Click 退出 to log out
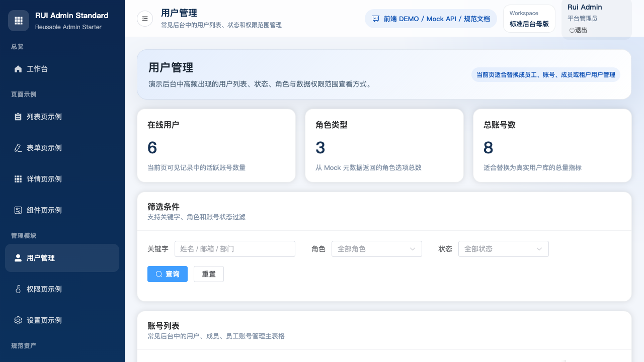The image size is (644, 362). [579, 30]
